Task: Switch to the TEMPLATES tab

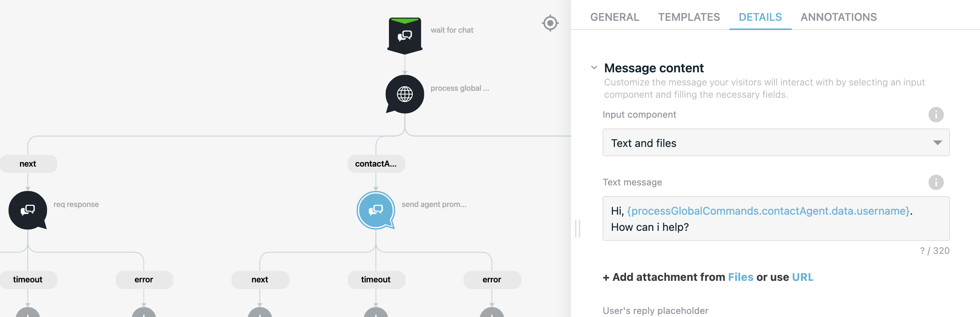Action: [x=689, y=17]
